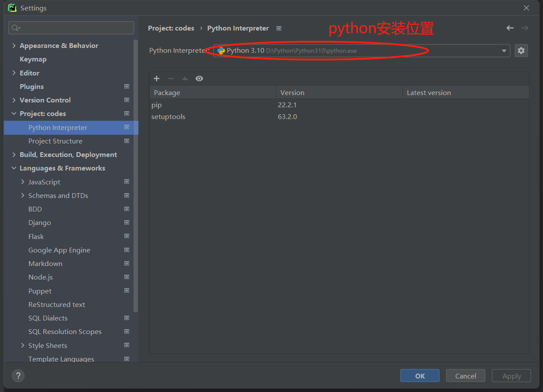The height and width of the screenshot is (392, 543).
Task: Expand the Editor section
Action: tap(14, 73)
